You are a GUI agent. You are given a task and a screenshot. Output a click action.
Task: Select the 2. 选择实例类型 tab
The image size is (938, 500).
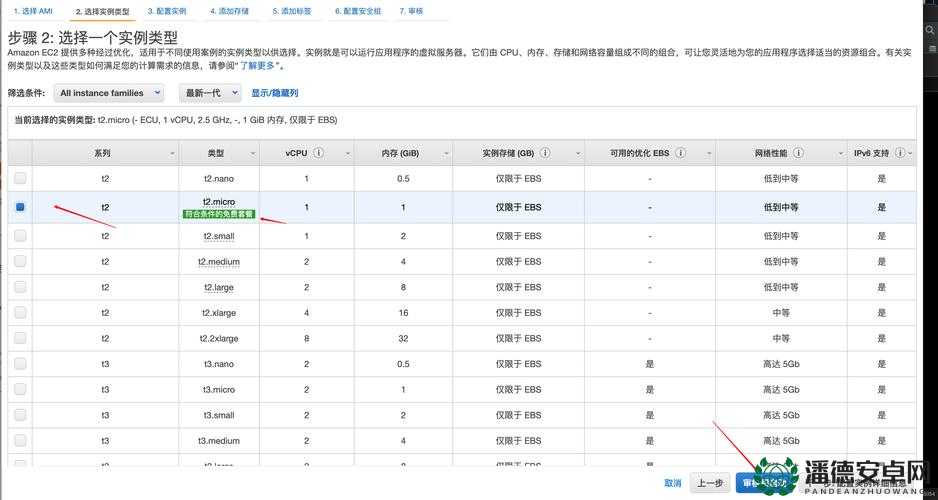(103, 11)
